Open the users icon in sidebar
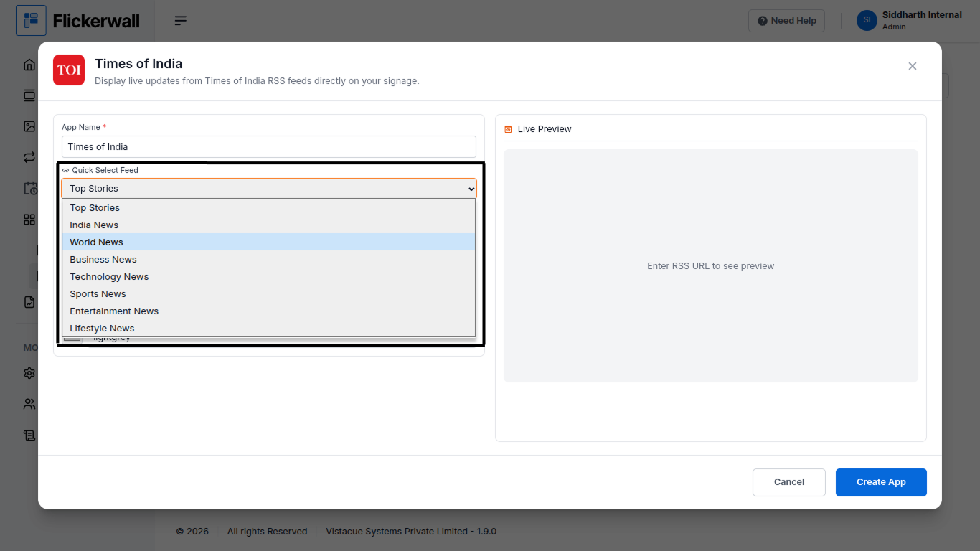 tap(29, 404)
